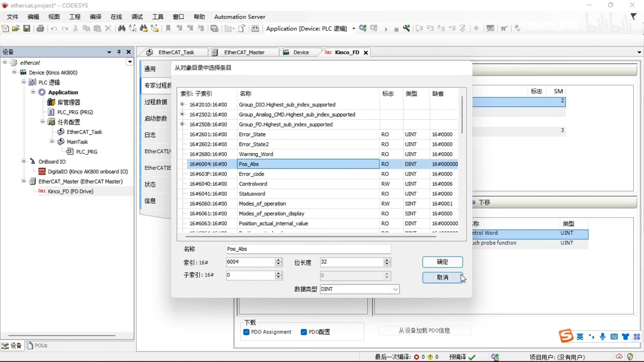Toggle the PDO Assignment checkbox
Screen dimensions: 644x362
[247, 332]
